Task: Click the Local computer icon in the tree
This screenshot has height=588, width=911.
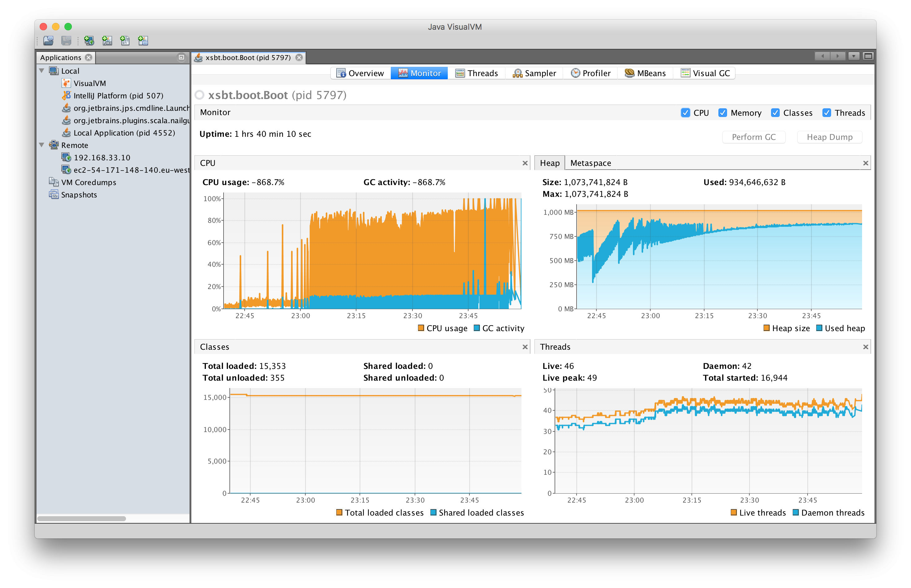Action: tap(54, 71)
